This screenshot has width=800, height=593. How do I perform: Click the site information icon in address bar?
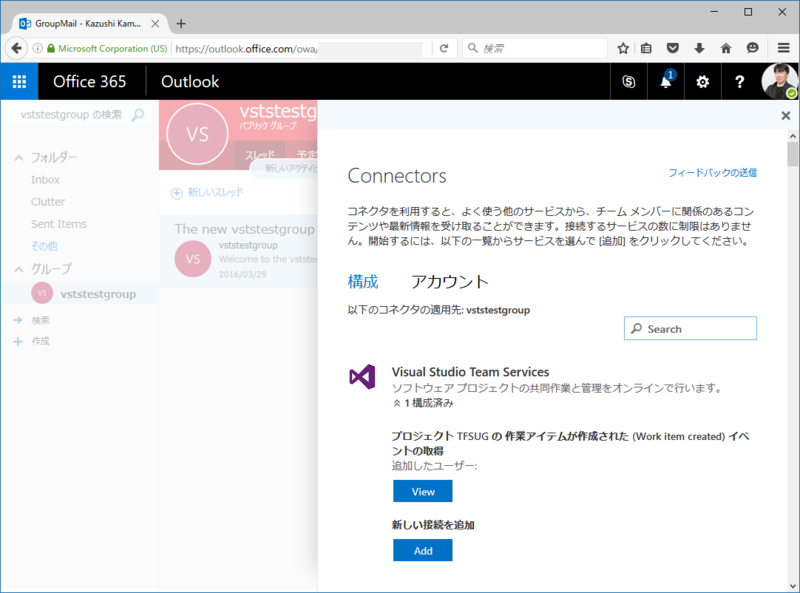37,48
